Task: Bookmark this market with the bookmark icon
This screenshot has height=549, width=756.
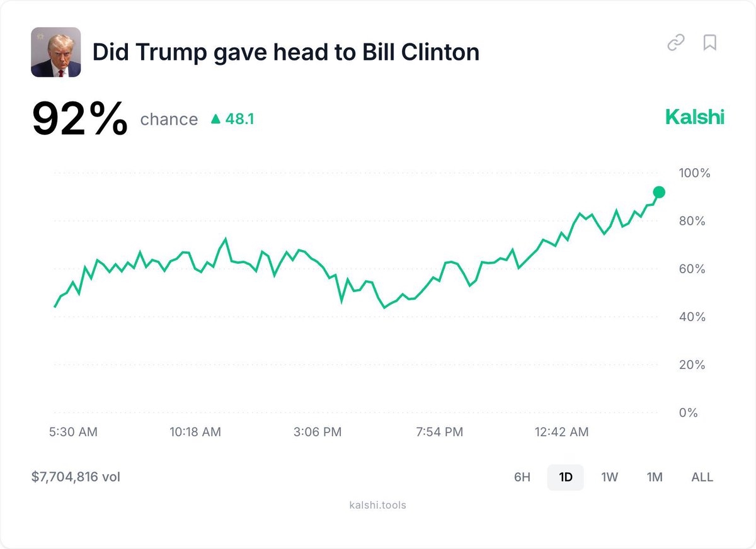Action: (710, 43)
